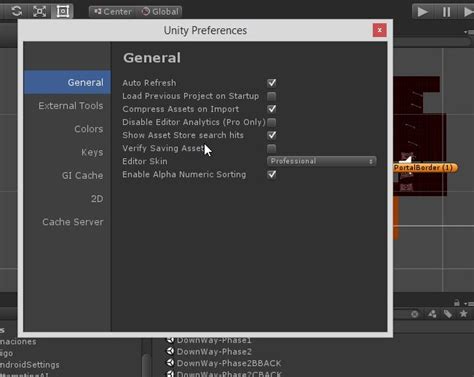Image resolution: width=474 pixels, height=377 pixels.
Task: Select the DownWay-Phase2 scene asset
Action: coord(214,352)
